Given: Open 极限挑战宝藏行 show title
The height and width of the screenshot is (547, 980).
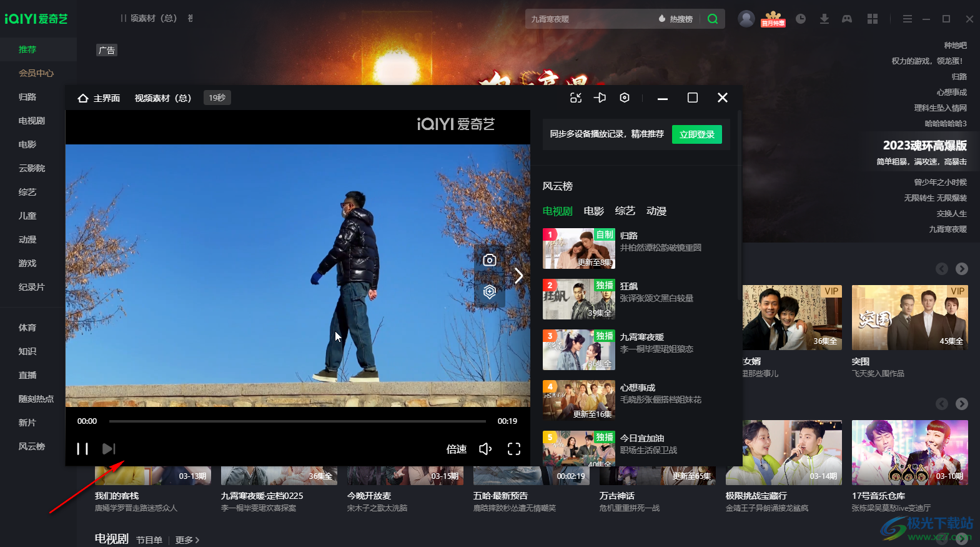Looking at the screenshot, I should click(756, 496).
